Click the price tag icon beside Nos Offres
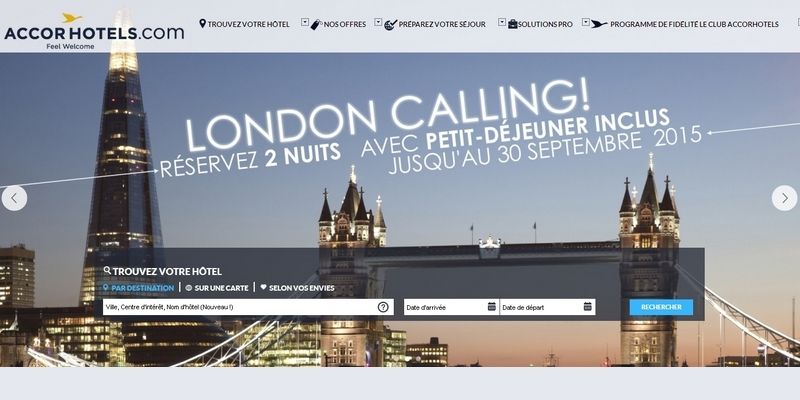The width and height of the screenshot is (800, 400). click(x=316, y=24)
